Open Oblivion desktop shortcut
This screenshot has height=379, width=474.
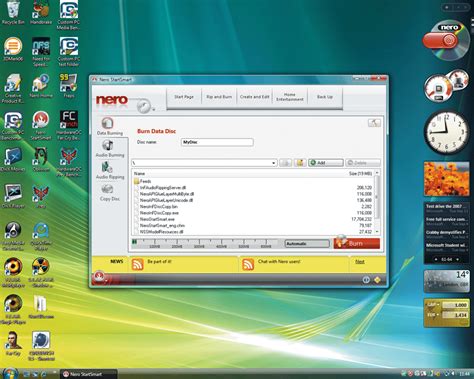pyautogui.click(x=41, y=159)
